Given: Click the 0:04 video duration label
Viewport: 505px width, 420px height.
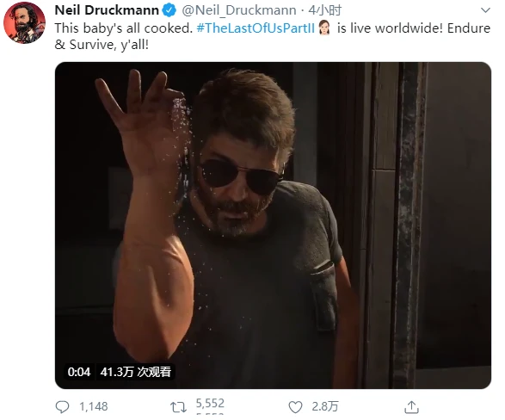Looking at the screenshot, I should click(x=79, y=372).
